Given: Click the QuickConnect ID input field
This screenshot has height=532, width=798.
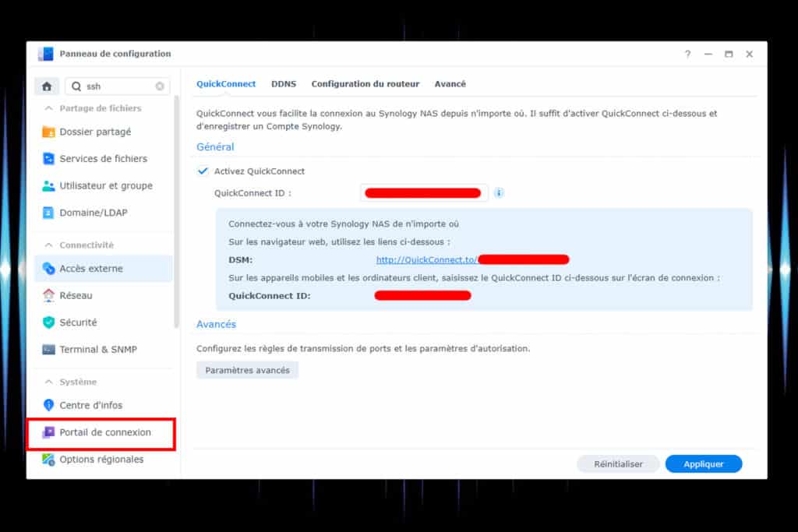Looking at the screenshot, I should pyautogui.click(x=423, y=192).
